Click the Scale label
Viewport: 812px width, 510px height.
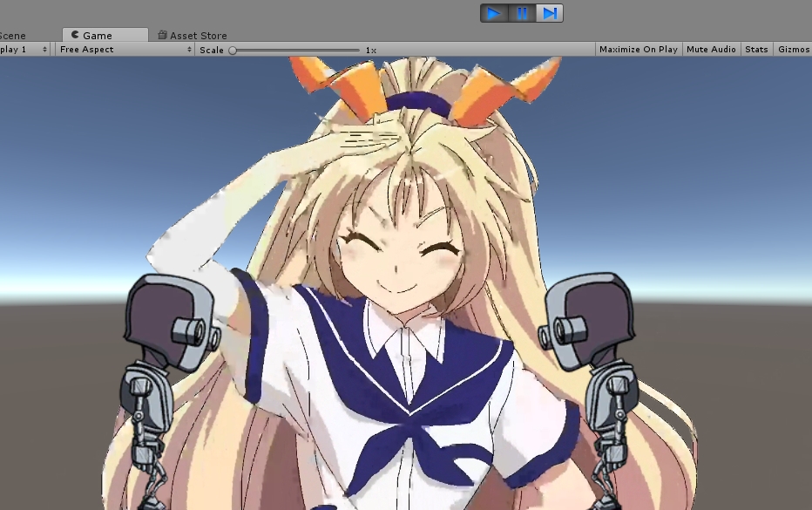click(212, 51)
